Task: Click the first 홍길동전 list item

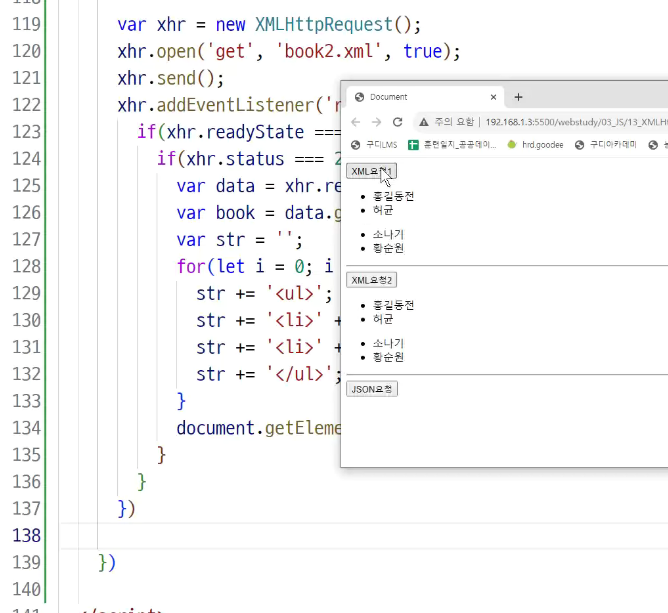Action: click(x=394, y=196)
